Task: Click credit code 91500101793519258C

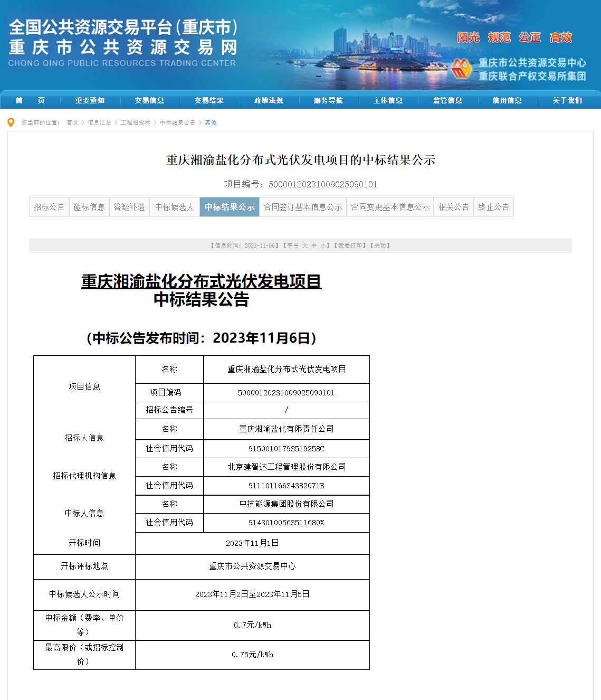Action: tap(287, 449)
